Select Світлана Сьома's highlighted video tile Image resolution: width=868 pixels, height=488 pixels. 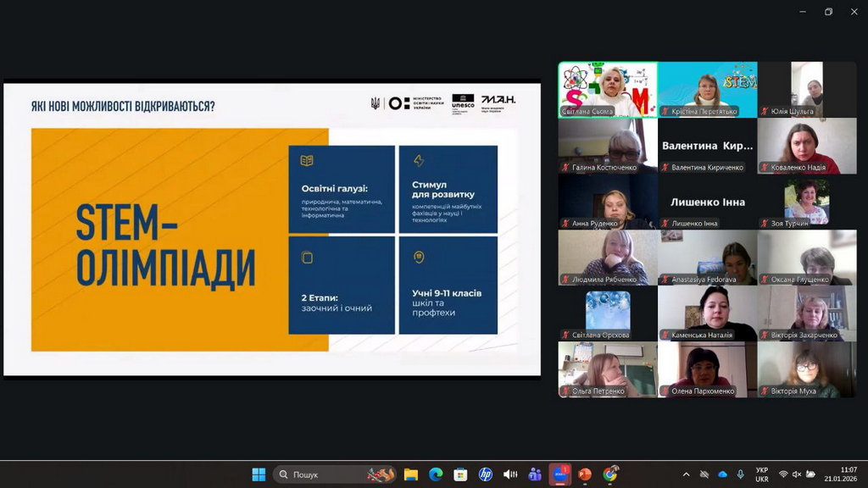click(x=607, y=89)
